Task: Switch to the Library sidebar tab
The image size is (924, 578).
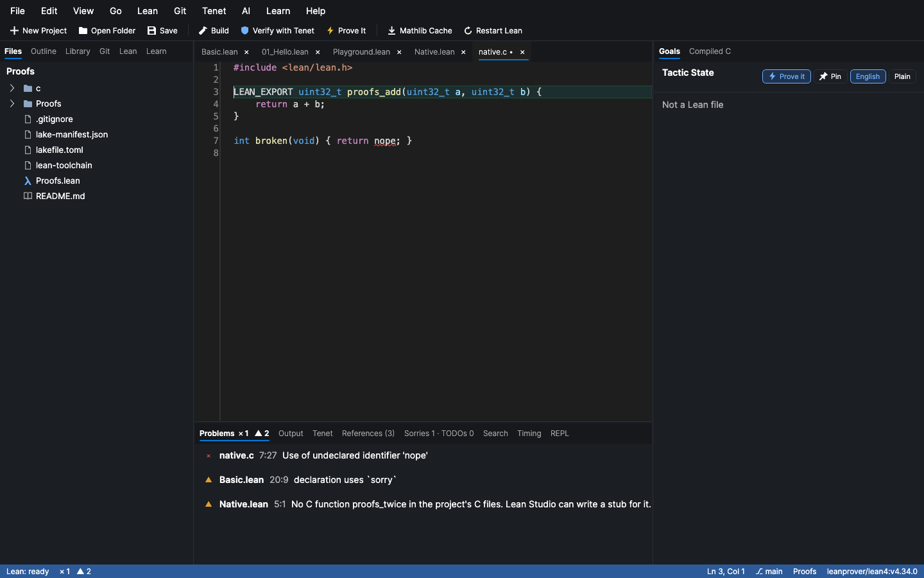Action: click(x=78, y=51)
